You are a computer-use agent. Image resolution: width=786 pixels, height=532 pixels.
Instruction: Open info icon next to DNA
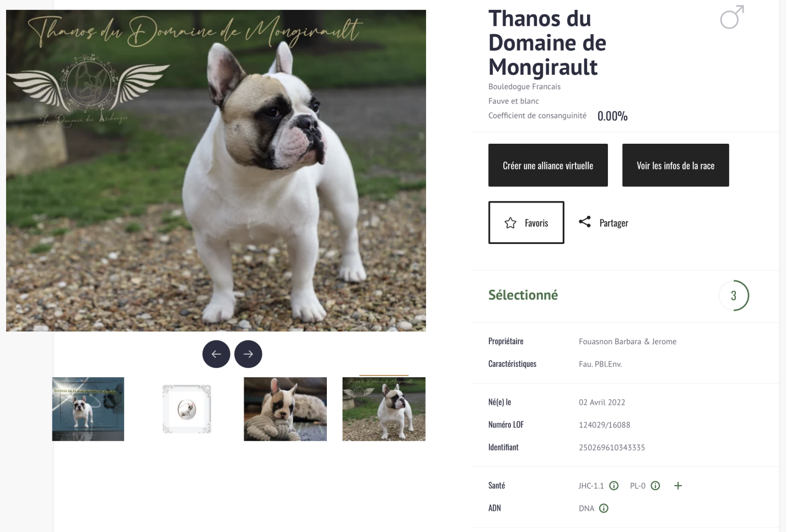604,508
